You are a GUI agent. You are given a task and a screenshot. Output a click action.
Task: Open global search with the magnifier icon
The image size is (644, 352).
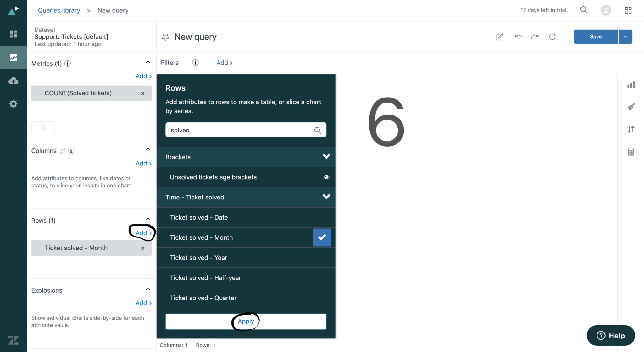(584, 10)
